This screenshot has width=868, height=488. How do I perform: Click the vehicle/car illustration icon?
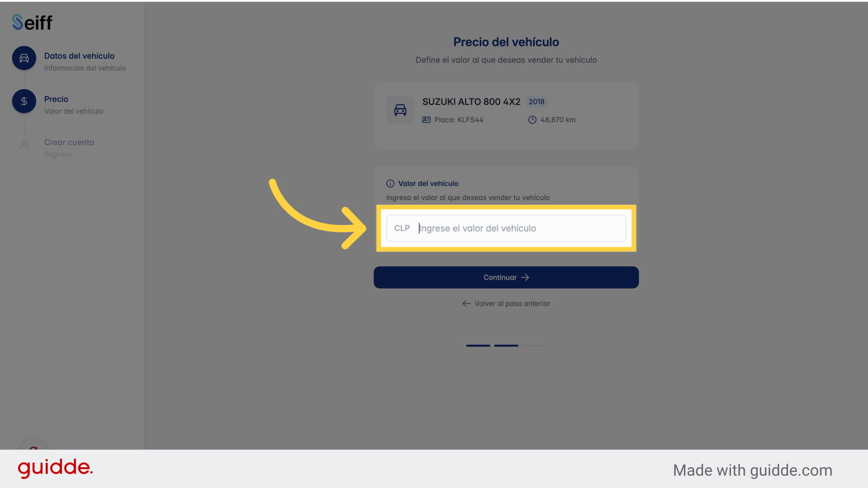[x=401, y=110]
